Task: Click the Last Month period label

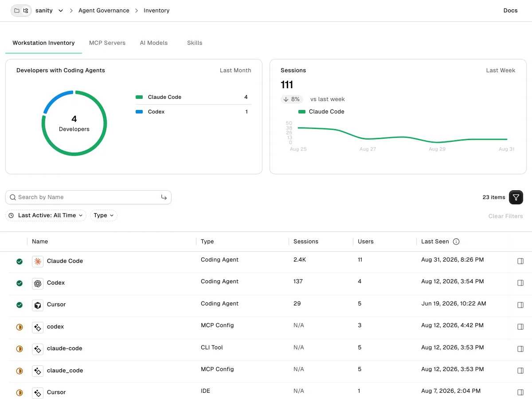Action: (235, 70)
